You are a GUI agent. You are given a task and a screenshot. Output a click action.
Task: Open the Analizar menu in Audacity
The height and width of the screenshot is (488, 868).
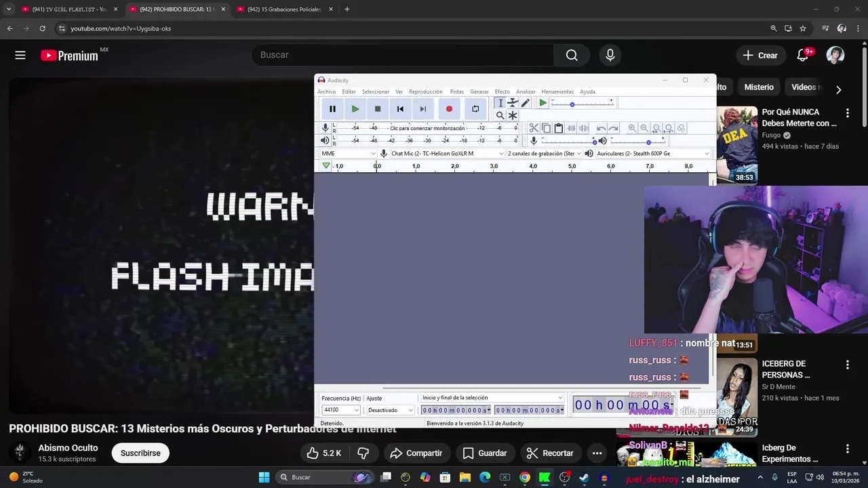pyautogui.click(x=526, y=91)
